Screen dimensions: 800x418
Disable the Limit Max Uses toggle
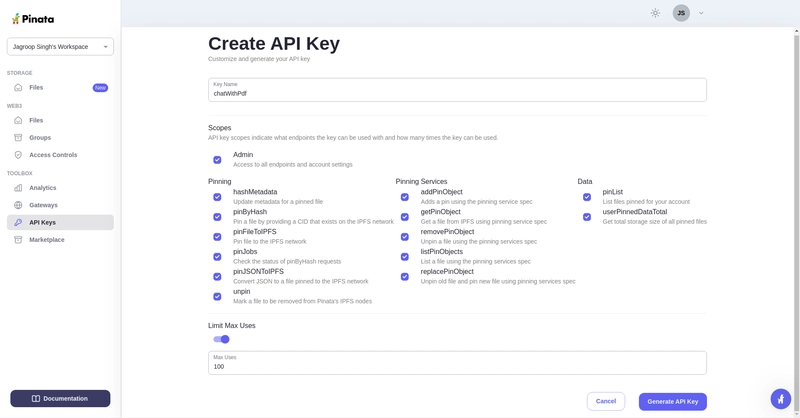[221, 339]
